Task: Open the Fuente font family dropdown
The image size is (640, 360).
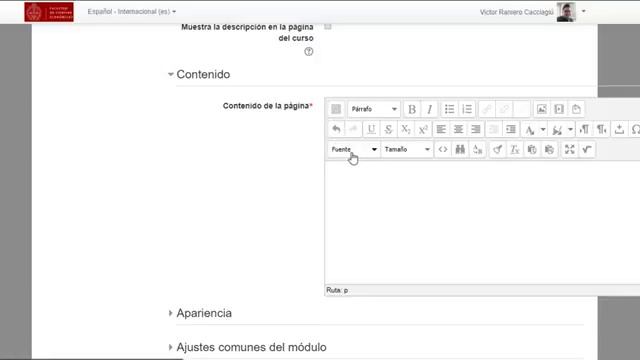Action: (x=353, y=149)
